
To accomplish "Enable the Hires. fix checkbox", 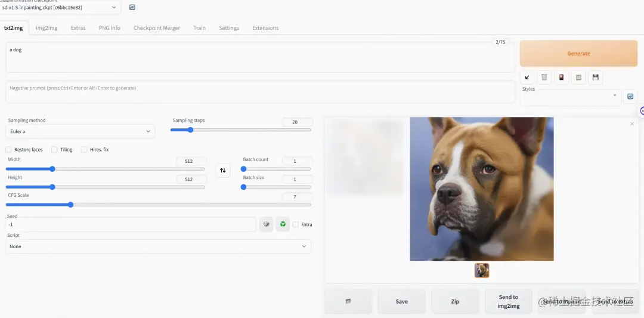I will coord(84,150).
